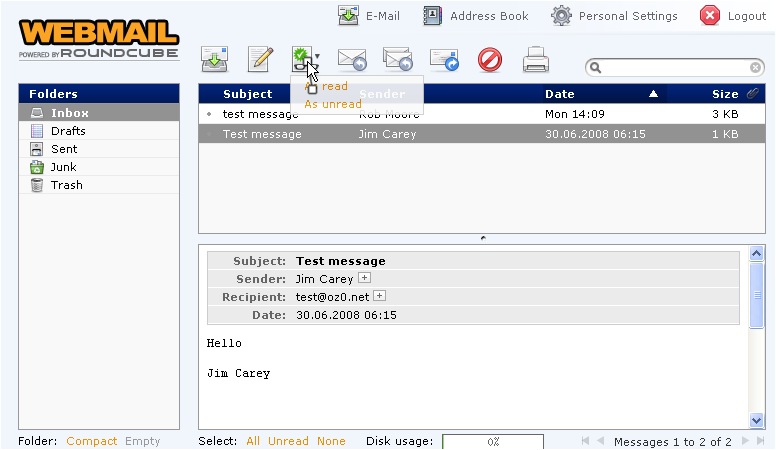This screenshot has height=450, width=776.
Task: Click the Compose new message icon
Action: click(x=260, y=60)
